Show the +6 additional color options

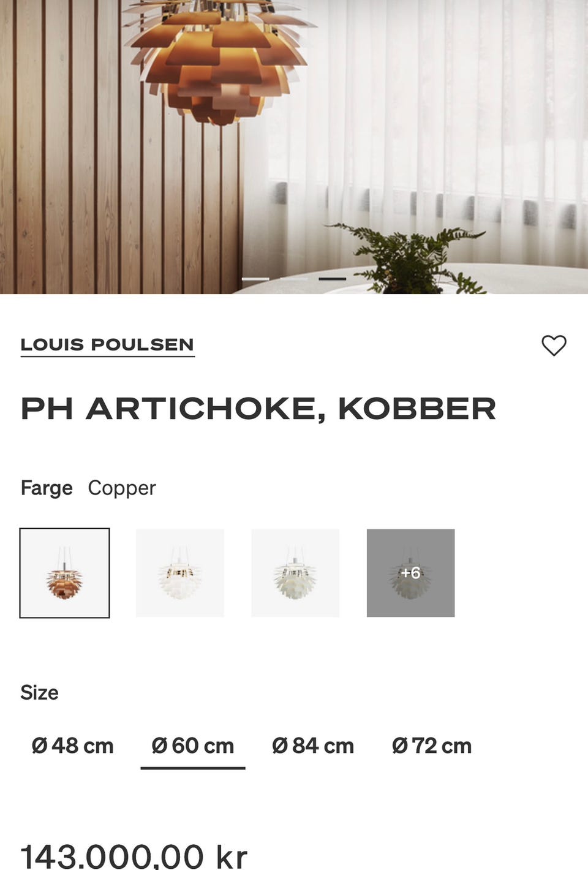click(411, 573)
